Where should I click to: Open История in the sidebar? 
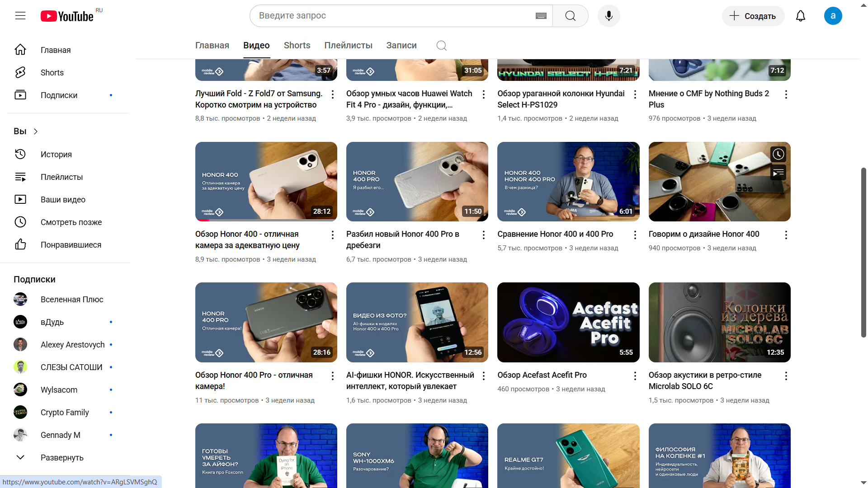tap(68, 154)
